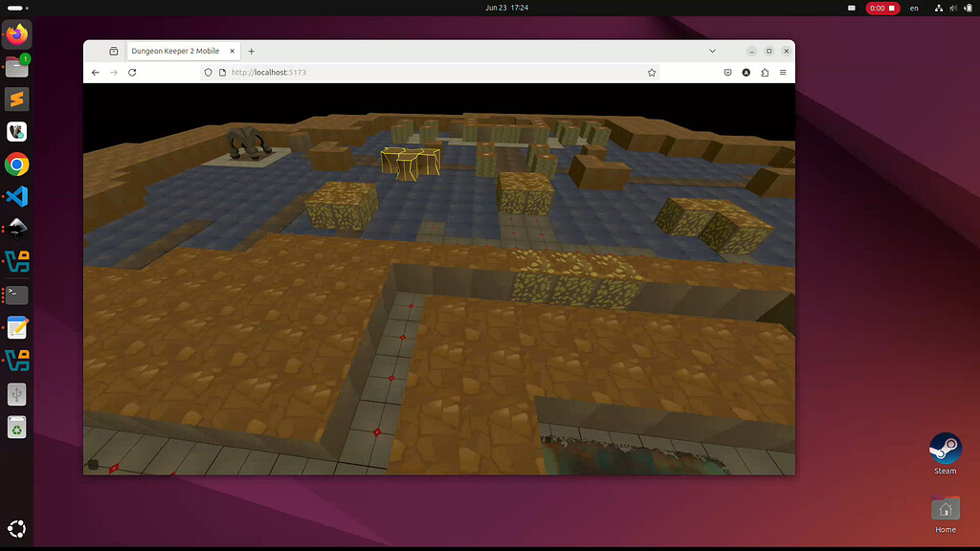Click the tracking protection shield icon
Viewport: 980px width, 551px height.
coord(209,72)
